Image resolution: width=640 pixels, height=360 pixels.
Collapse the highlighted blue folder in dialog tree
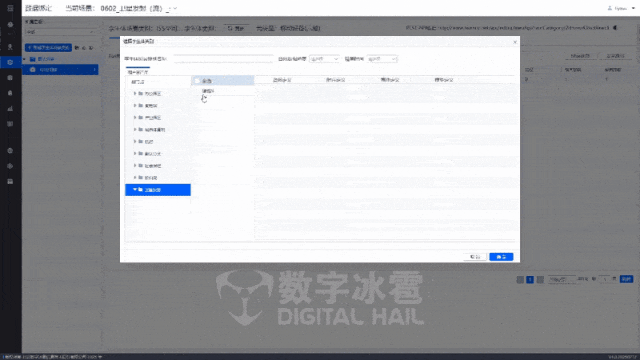(135, 189)
